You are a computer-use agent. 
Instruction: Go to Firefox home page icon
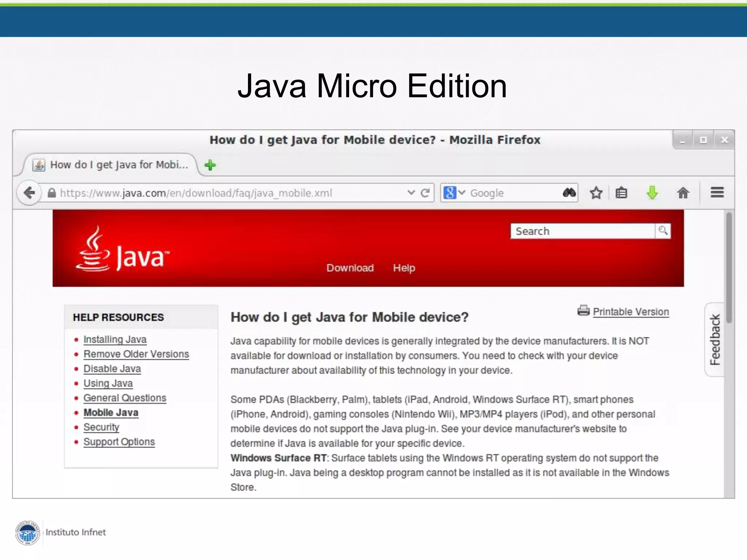pos(683,192)
